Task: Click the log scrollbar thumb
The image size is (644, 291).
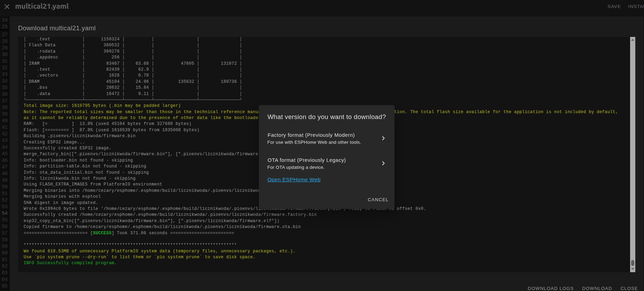Action: (x=633, y=263)
